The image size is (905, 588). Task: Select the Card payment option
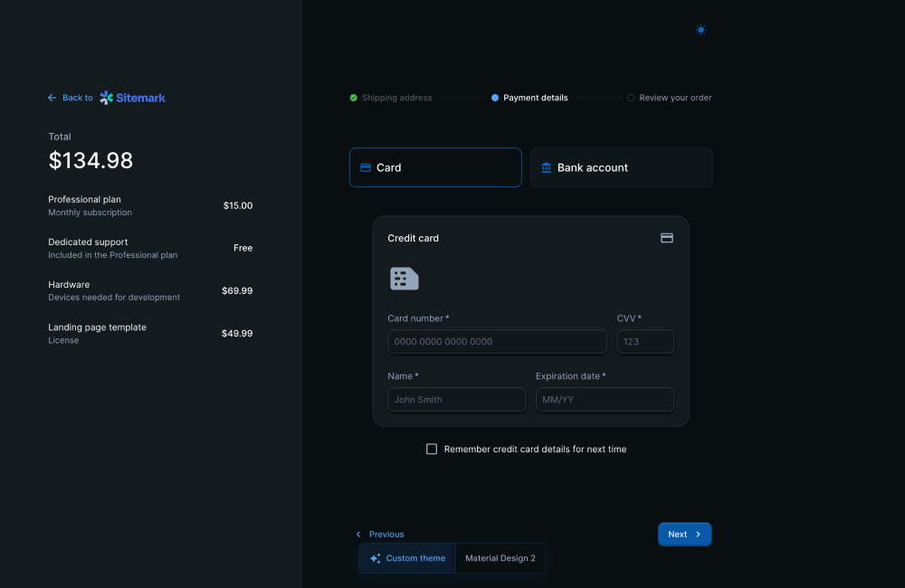click(435, 167)
